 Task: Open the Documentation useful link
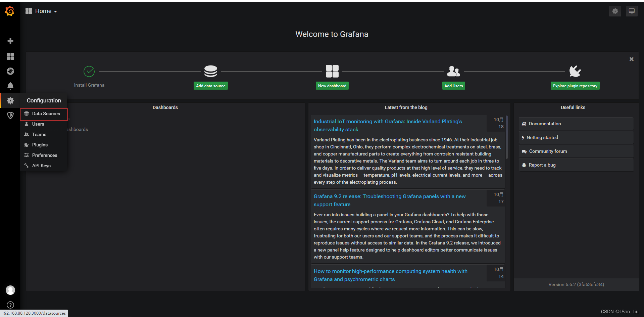576,124
